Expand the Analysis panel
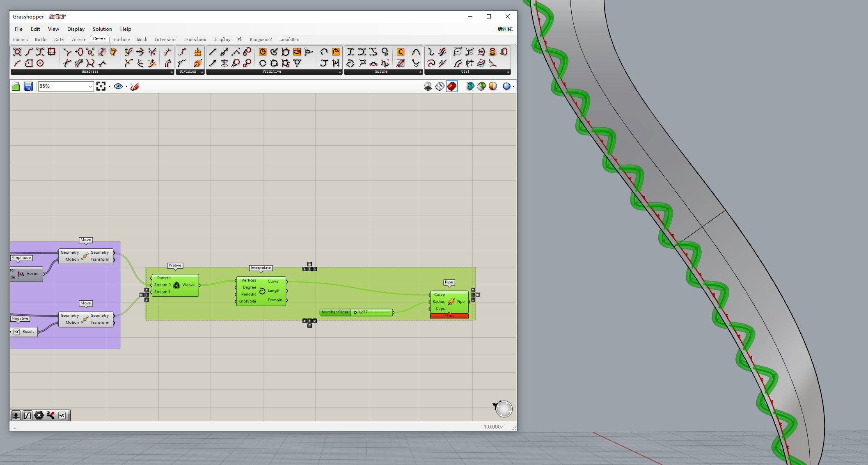The image size is (868, 465). point(172,72)
